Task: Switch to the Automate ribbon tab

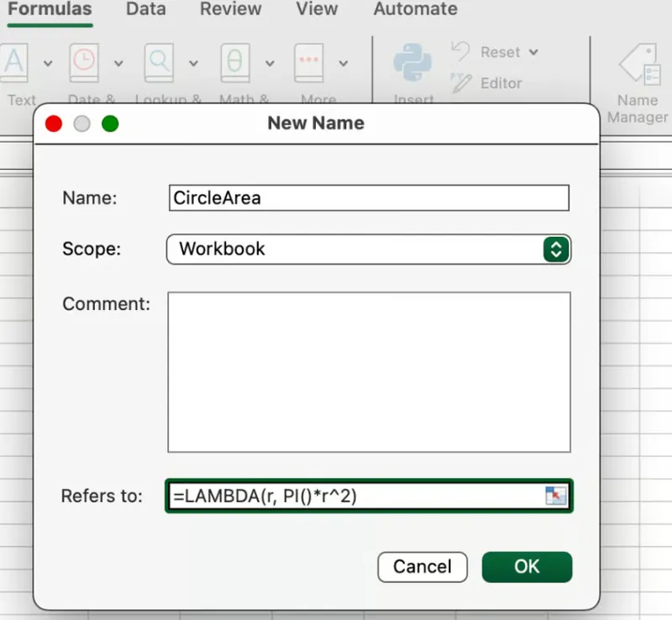Action: tap(414, 10)
